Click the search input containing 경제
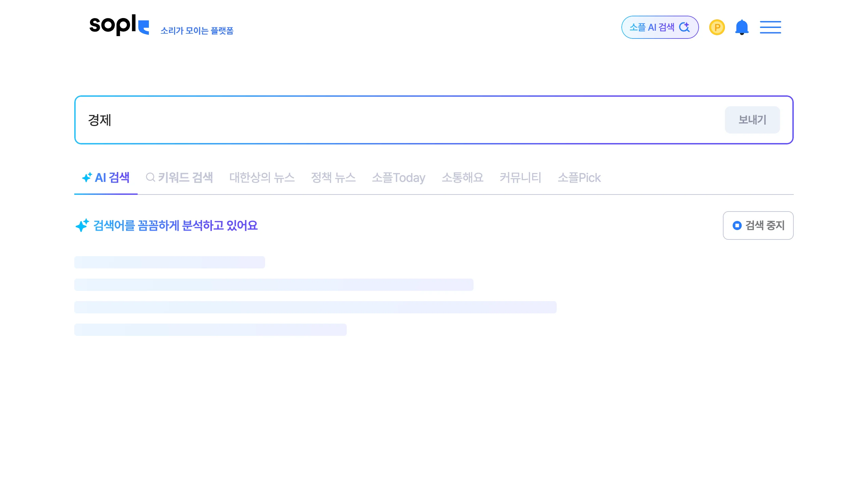 pos(375,120)
